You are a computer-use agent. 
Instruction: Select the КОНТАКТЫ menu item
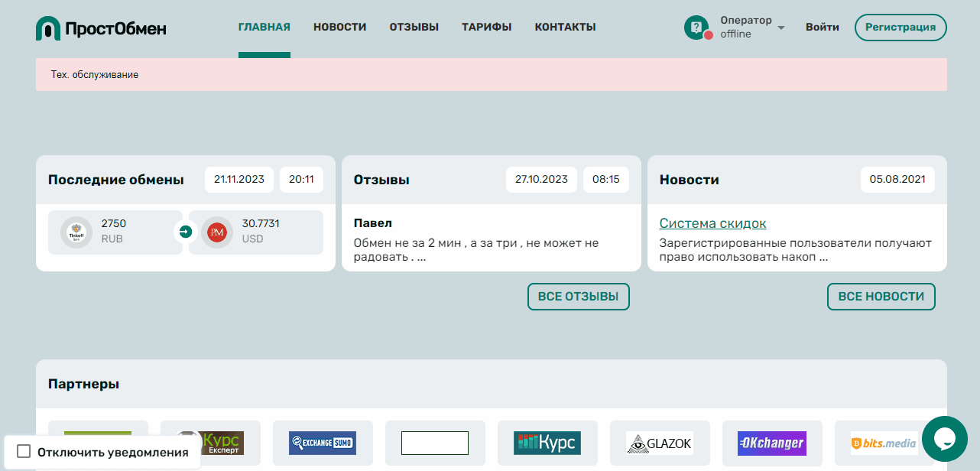pyautogui.click(x=565, y=28)
